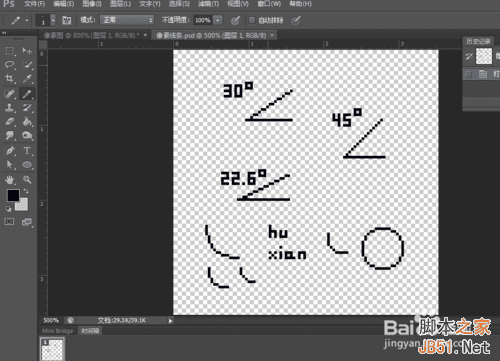
Task: Toggle Quick Mask mode
Action: pos(9,222)
